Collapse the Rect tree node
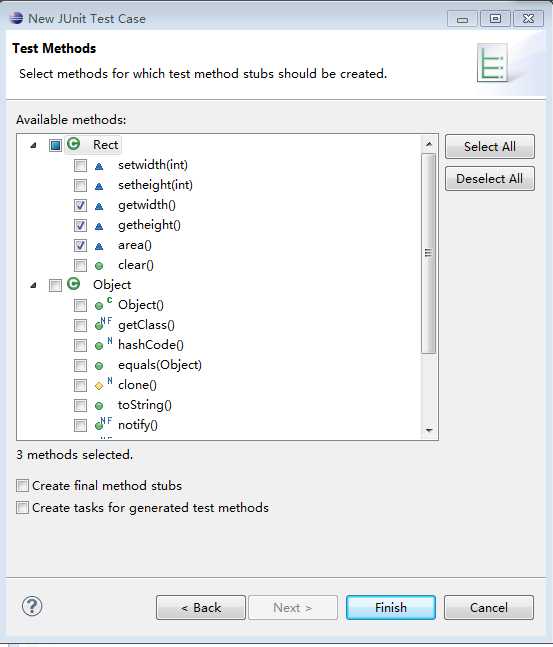 pyautogui.click(x=33, y=145)
